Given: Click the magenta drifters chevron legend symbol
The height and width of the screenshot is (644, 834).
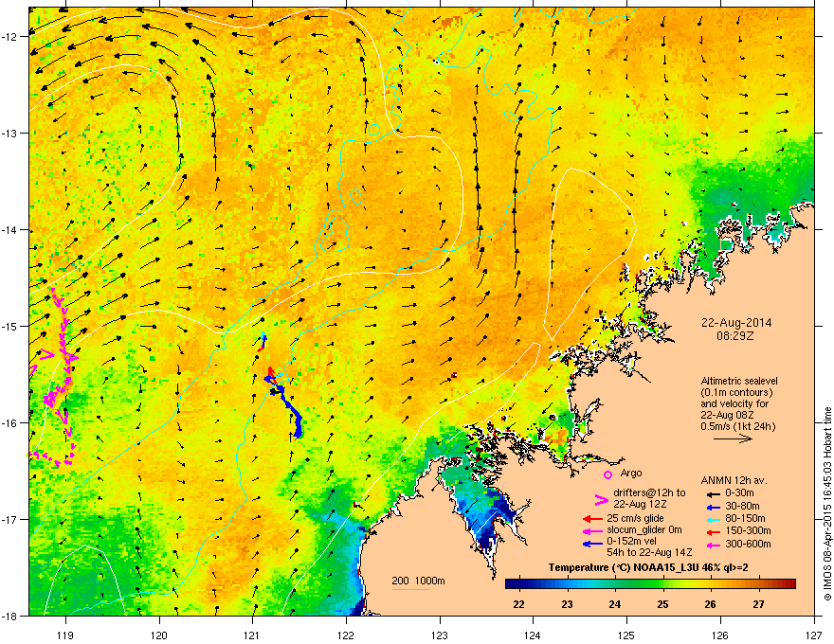Looking at the screenshot, I should click(x=601, y=499).
